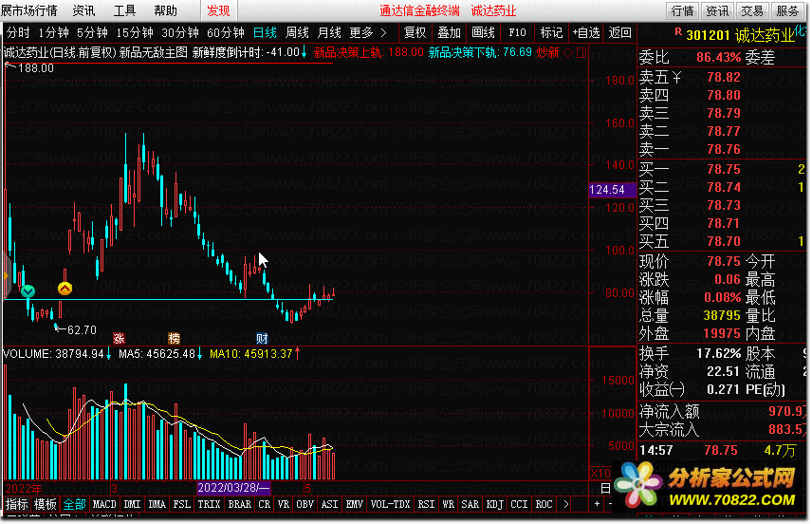Viewport: 812px width, 524px height.
Task: Open 指标 indicator tab
Action: [16, 504]
